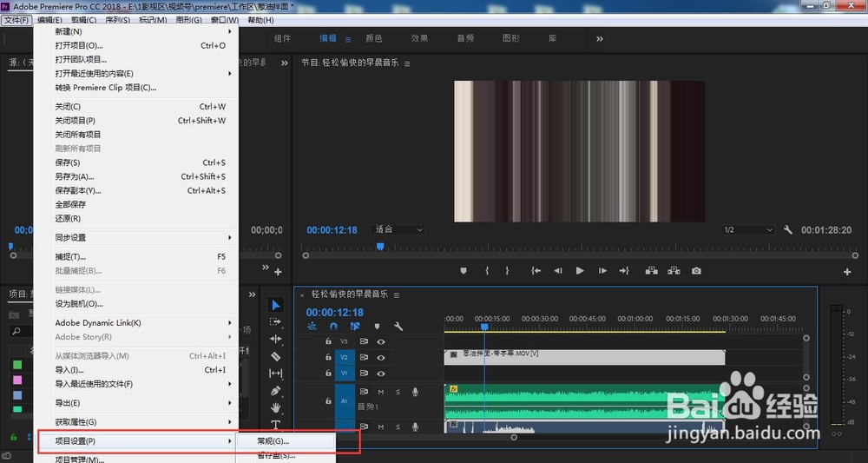Toggle lock on V2 track
The height and width of the screenshot is (463, 868).
328,358
